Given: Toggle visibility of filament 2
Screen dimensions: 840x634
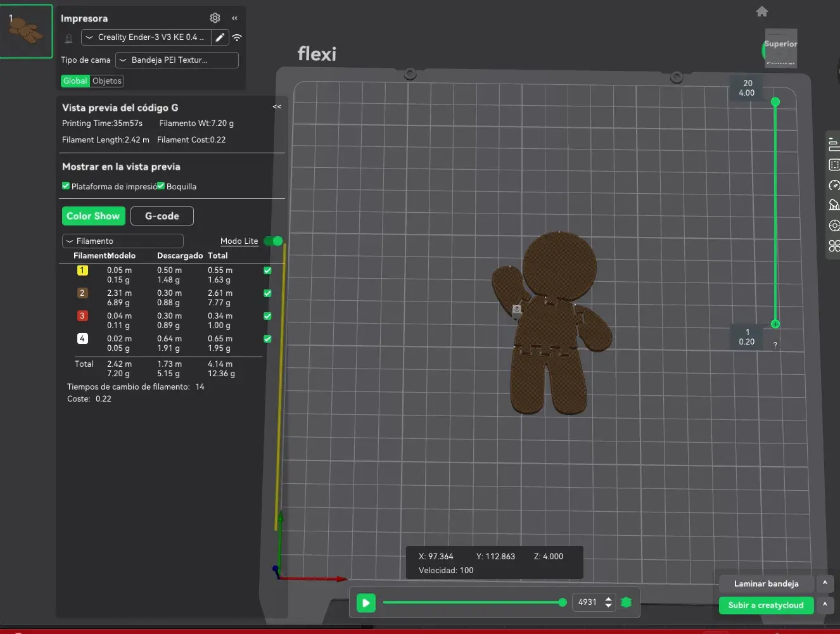Looking at the screenshot, I should [267, 293].
